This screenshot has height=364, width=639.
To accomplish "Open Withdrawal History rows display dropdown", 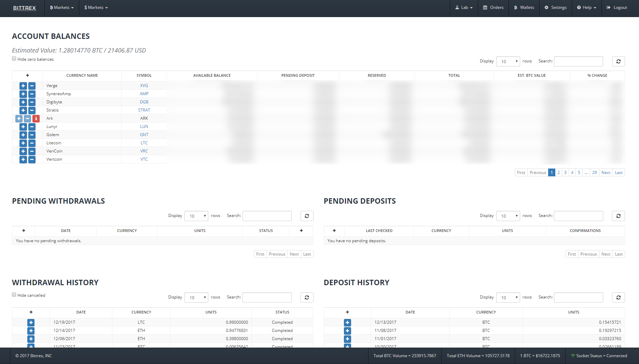I will tap(196, 297).
